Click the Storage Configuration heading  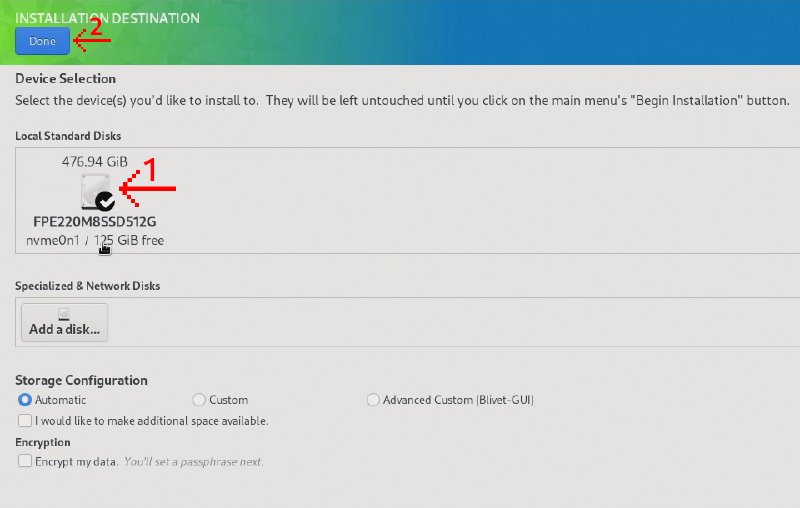click(81, 381)
